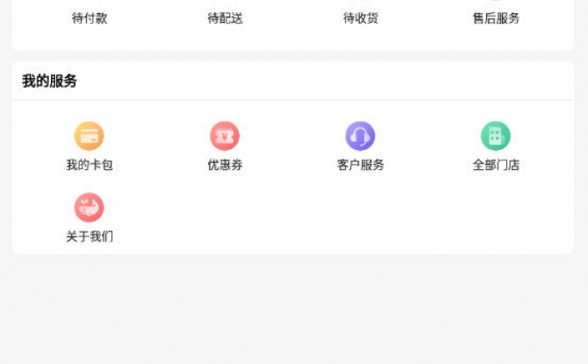The image size is (588, 364).
Task: View 待配送 orders
Action: coord(225,18)
